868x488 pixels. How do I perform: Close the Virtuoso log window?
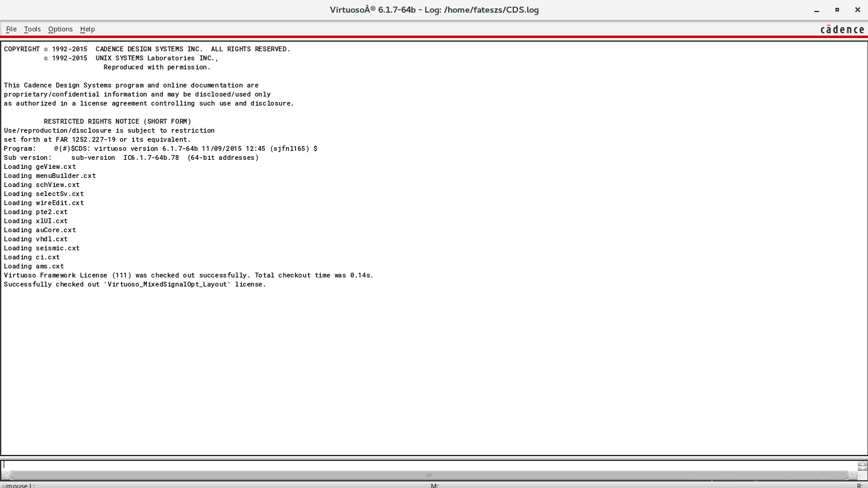click(x=857, y=10)
